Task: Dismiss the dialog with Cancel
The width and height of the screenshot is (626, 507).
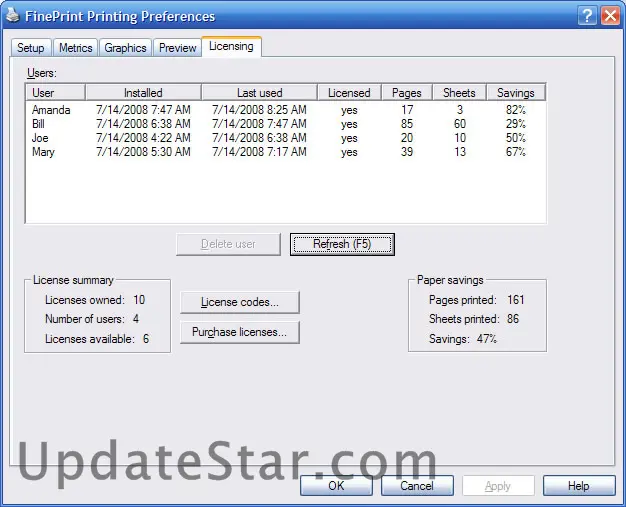Action: point(417,486)
